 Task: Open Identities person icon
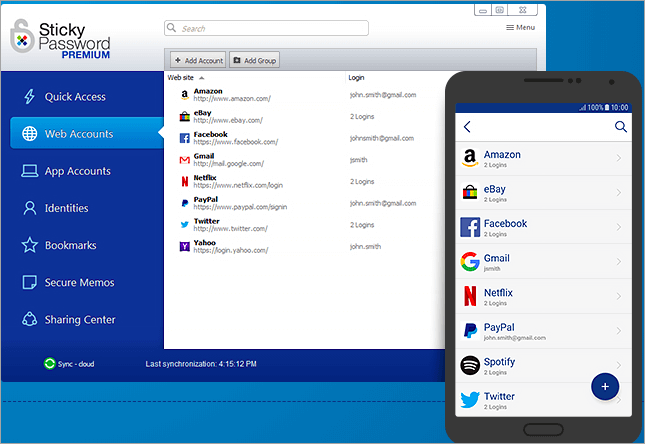(x=29, y=208)
